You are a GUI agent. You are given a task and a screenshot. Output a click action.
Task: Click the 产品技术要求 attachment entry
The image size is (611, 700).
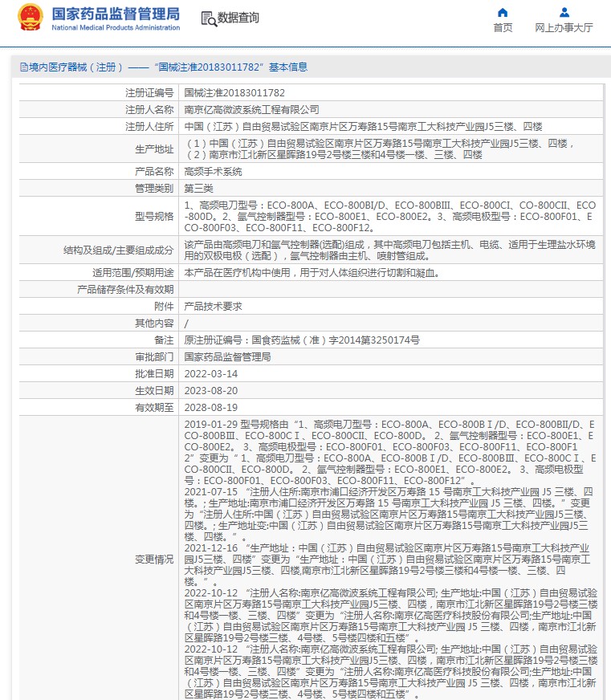[213, 307]
